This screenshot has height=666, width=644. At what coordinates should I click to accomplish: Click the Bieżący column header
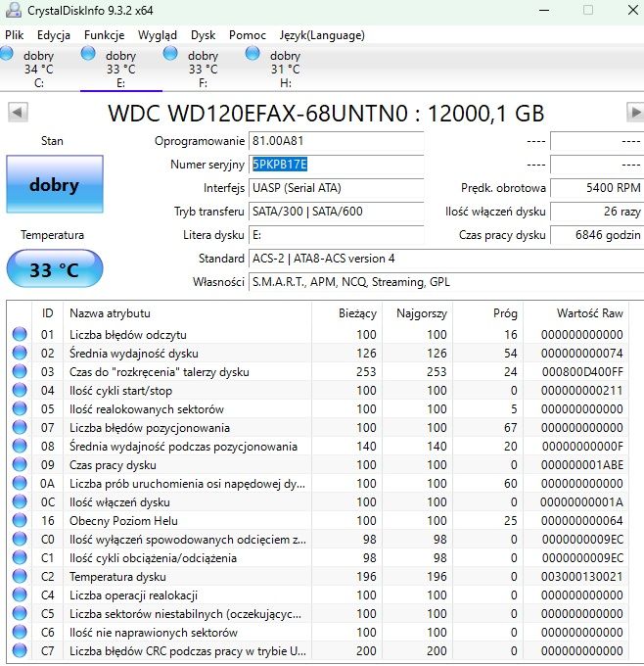click(x=346, y=313)
